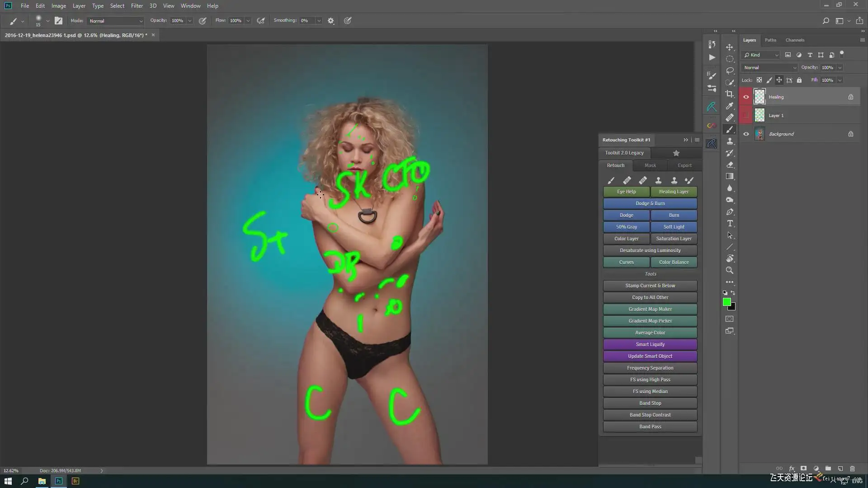Select the Eraser tool
The width and height of the screenshot is (868, 488).
[729, 165]
